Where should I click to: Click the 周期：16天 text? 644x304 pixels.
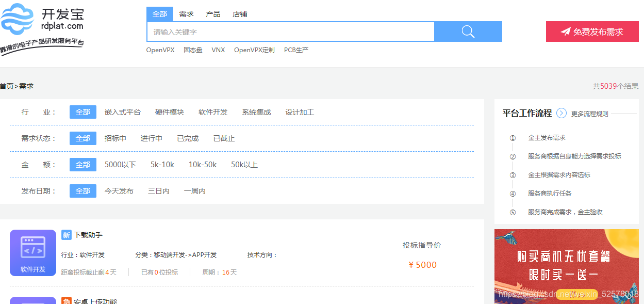pyautogui.click(x=220, y=272)
